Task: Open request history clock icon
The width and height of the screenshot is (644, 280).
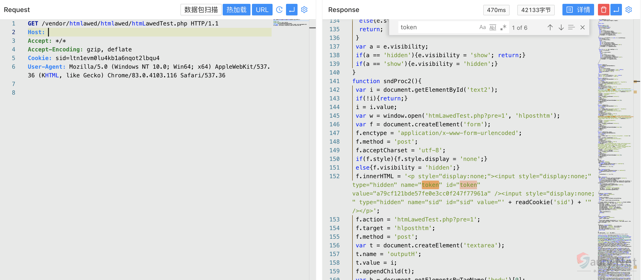Action: 279,10
